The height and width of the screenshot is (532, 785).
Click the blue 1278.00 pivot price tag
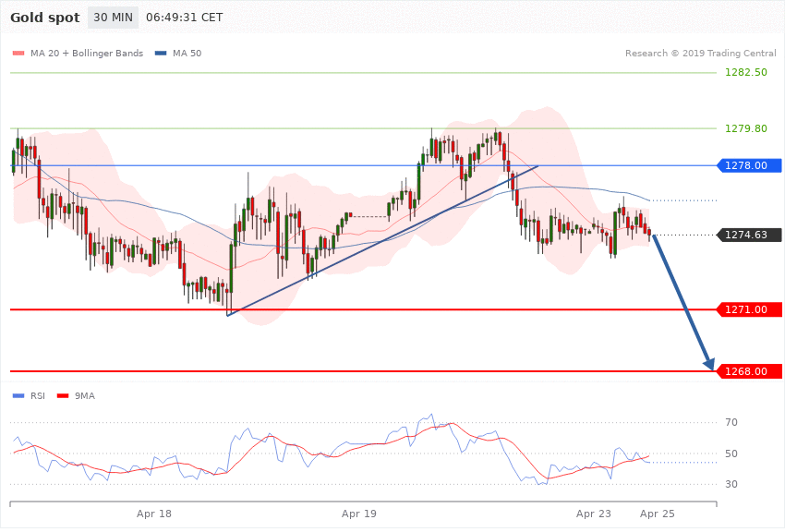pyautogui.click(x=750, y=165)
